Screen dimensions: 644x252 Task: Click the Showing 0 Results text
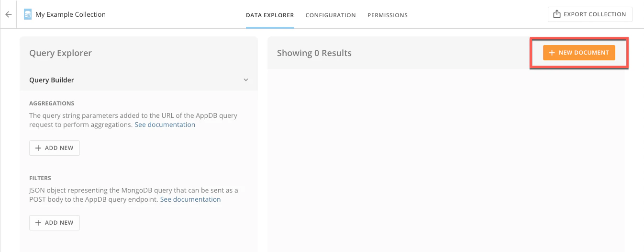(314, 53)
